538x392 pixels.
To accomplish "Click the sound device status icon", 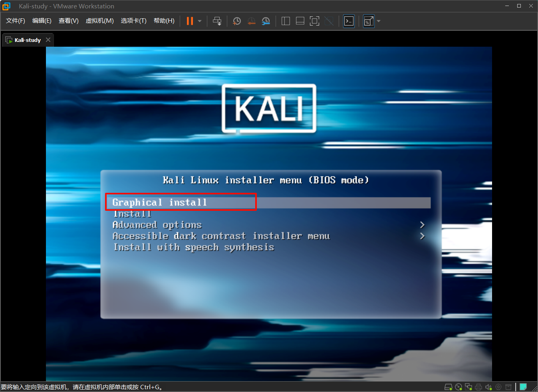I will coord(488,386).
